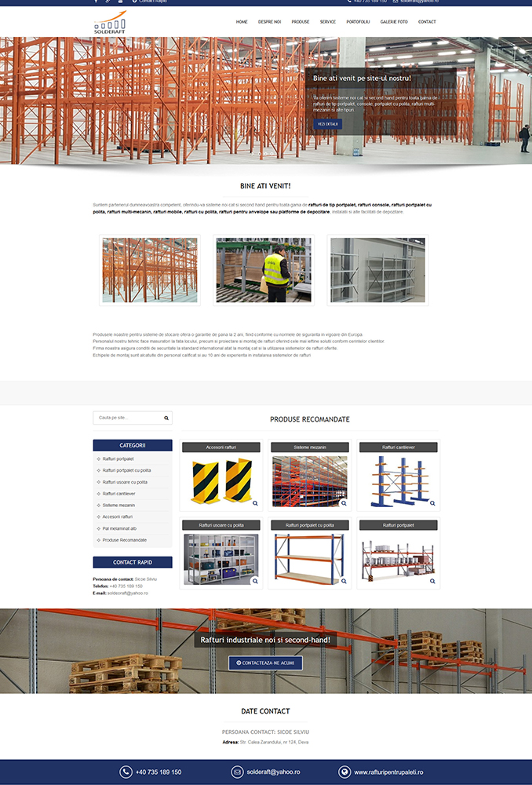Open the Despre Noi navigation item
The image size is (532, 785).
click(x=269, y=22)
